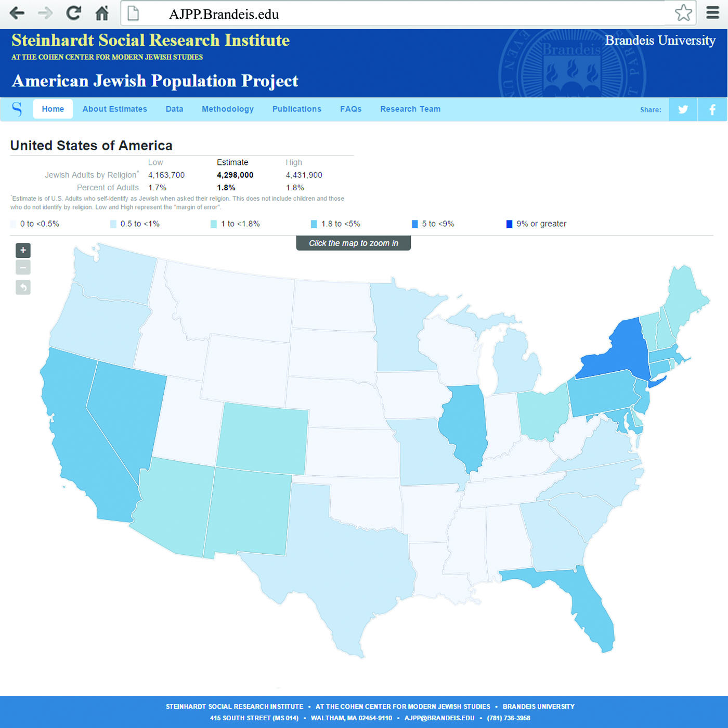
Task: Select the Data menu item
Action: click(x=174, y=109)
